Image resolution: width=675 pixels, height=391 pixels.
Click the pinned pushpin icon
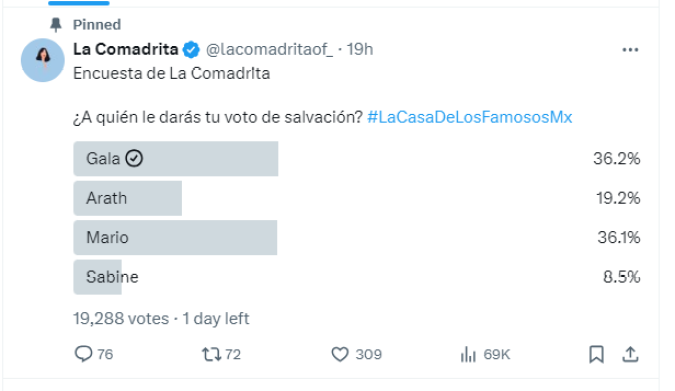56,25
